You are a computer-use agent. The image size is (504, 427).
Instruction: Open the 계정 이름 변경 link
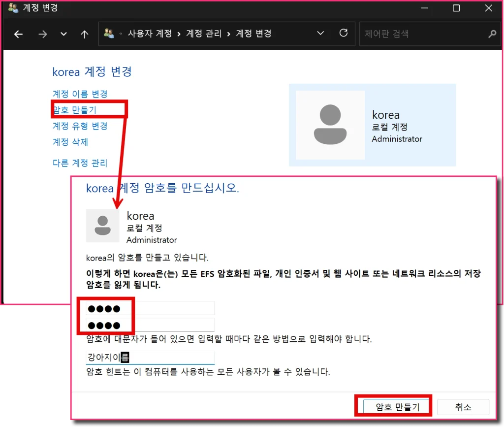tap(80, 94)
